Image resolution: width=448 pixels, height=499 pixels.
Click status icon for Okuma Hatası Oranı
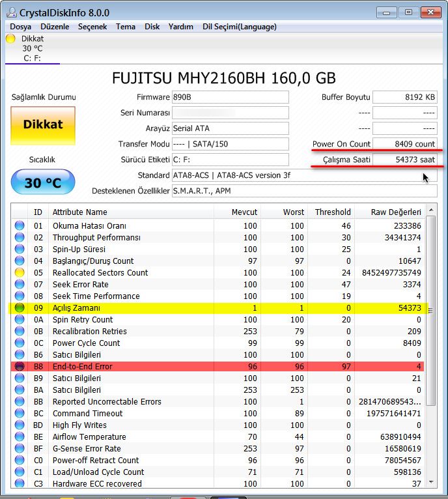(20, 225)
